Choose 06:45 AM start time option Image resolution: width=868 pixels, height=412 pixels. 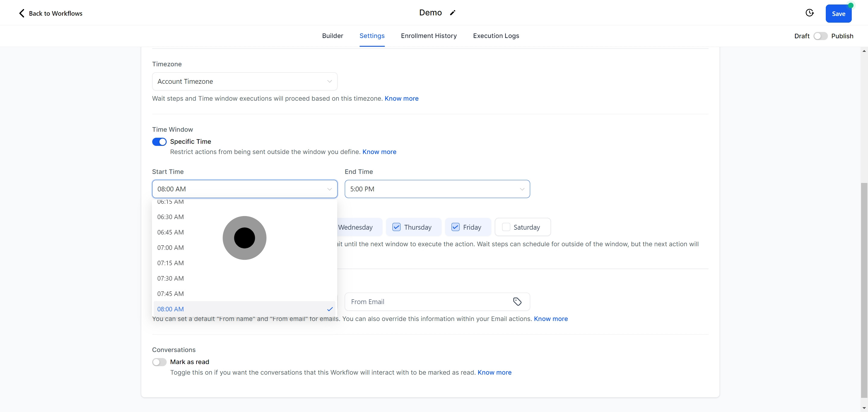(171, 232)
